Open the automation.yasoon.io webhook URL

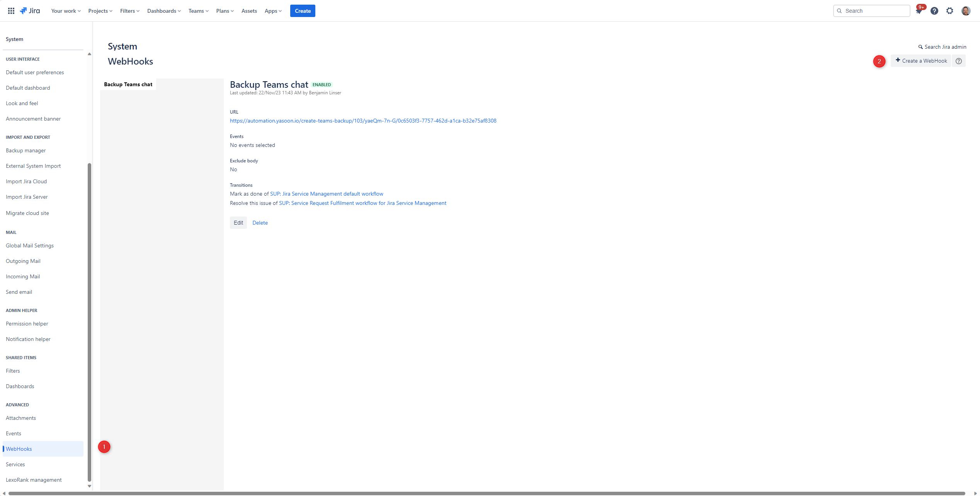[363, 121]
